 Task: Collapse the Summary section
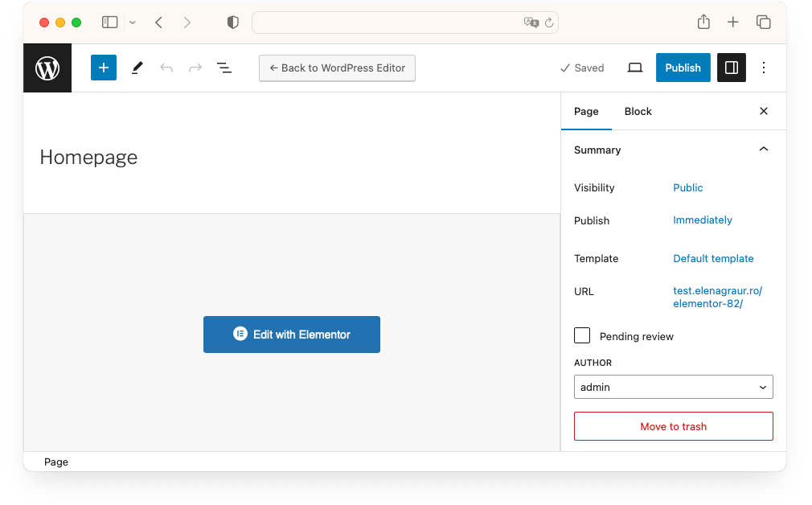tap(764, 150)
